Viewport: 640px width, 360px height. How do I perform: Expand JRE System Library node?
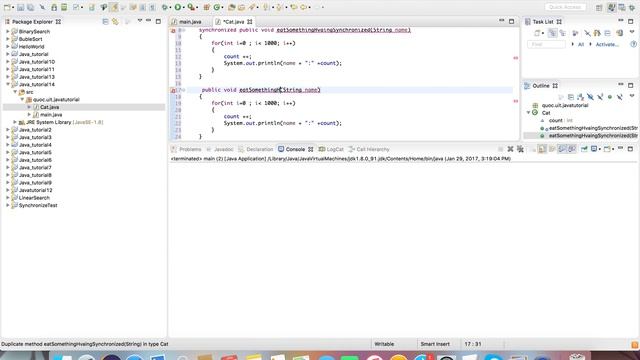(x=15, y=122)
